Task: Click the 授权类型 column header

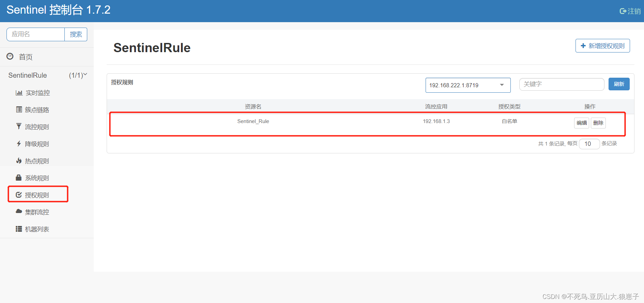Action: (x=509, y=107)
